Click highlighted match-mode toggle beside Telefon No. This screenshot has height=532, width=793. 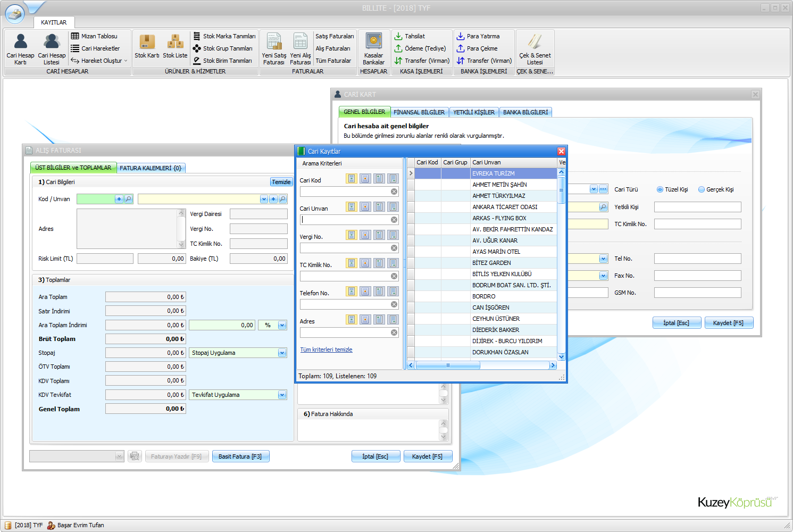click(x=352, y=291)
